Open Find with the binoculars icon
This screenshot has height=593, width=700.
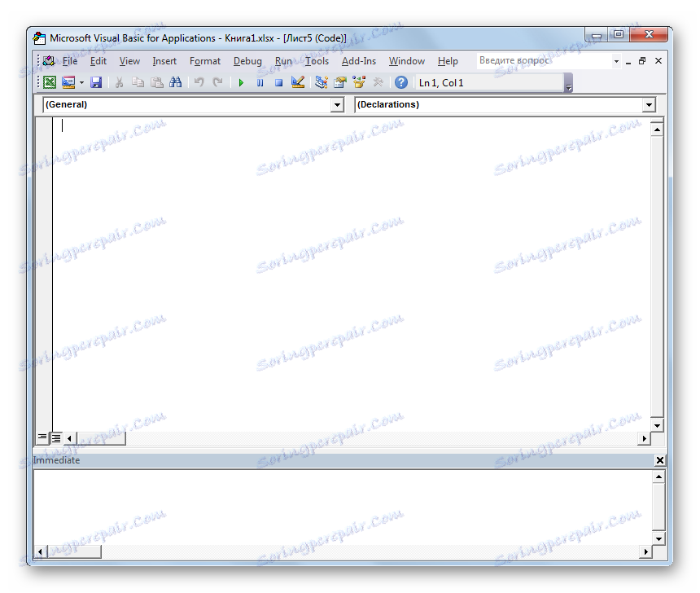pos(176,82)
